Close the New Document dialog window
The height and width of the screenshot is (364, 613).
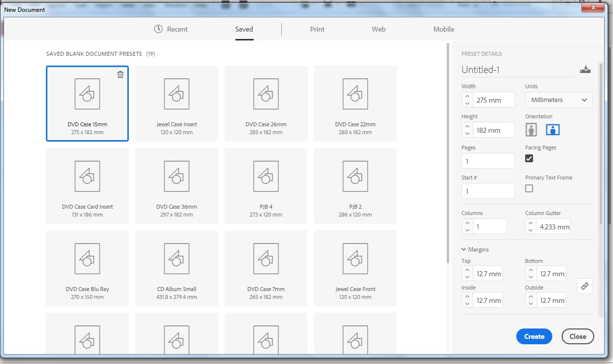coord(592,7)
